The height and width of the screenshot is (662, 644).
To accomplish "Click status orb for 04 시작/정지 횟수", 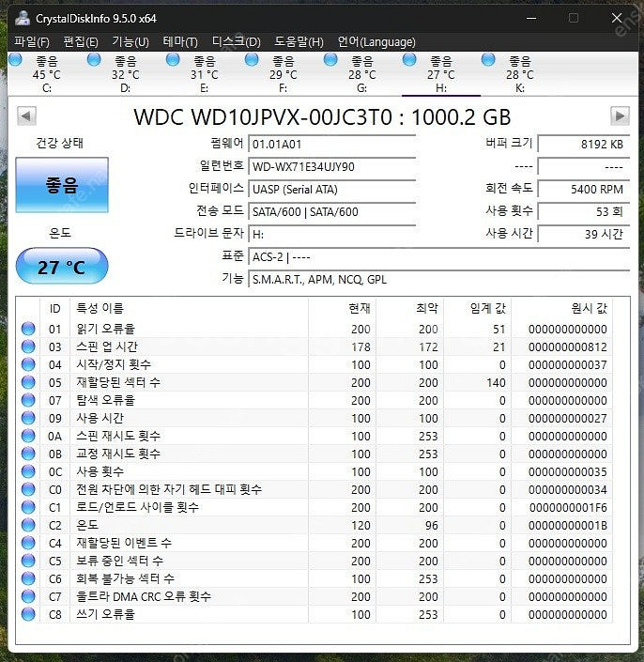I will (28, 364).
